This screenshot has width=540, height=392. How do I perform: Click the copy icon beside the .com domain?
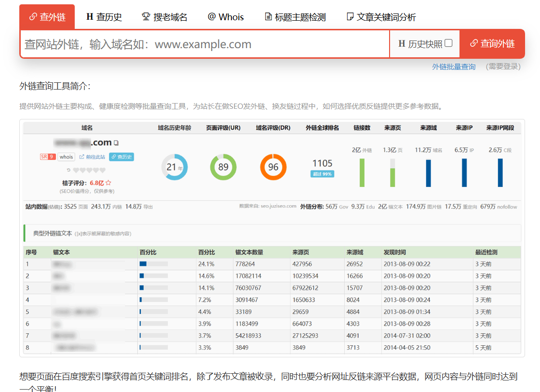point(116,143)
